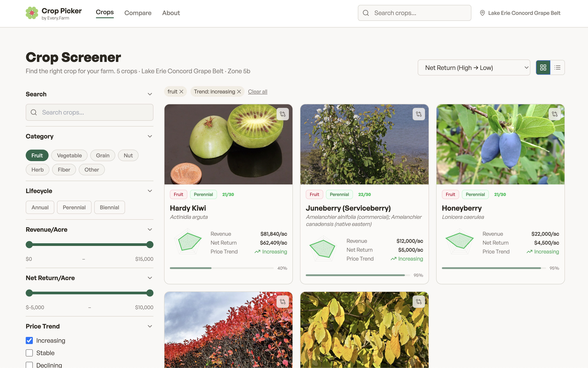588x368 pixels.
Task: Add Juneberry to compare via card icon
Action: click(x=419, y=114)
